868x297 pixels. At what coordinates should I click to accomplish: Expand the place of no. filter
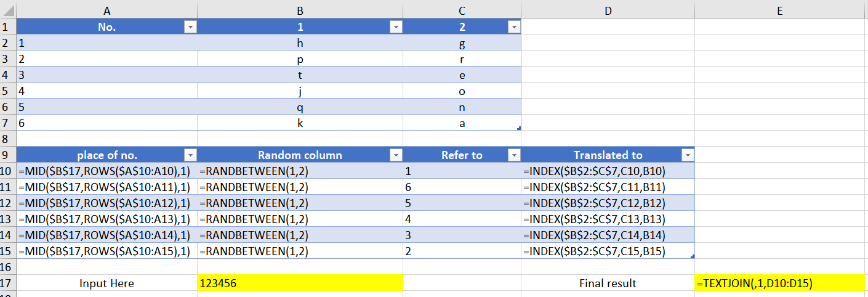click(190, 155)
